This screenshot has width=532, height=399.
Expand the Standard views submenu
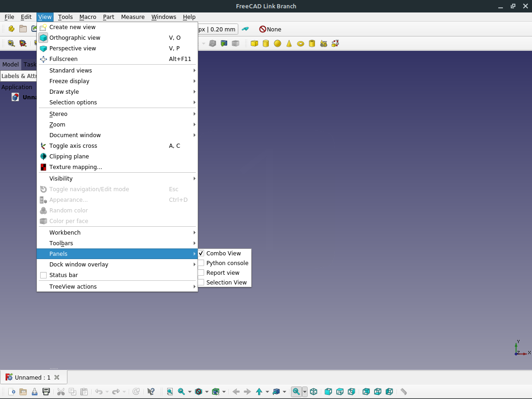[71, 70]
